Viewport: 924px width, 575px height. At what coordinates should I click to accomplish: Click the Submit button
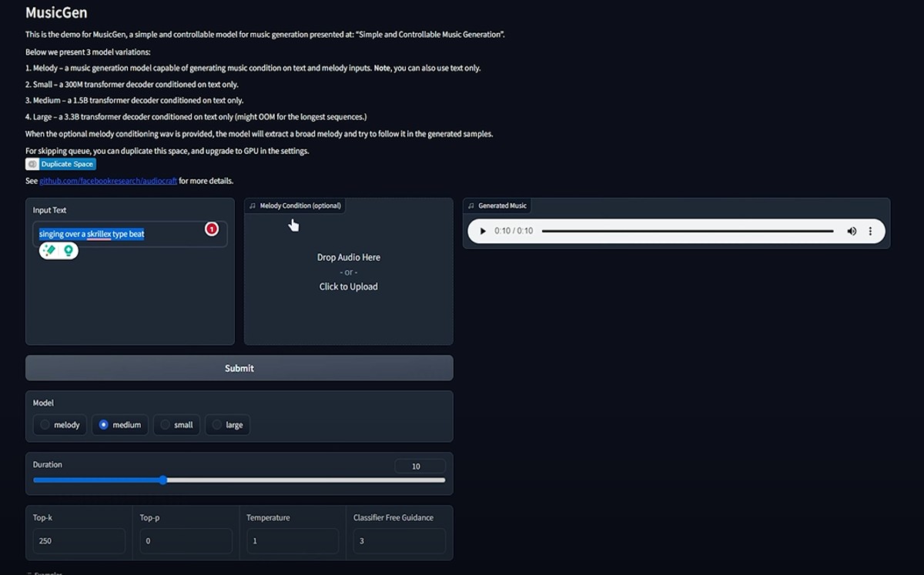click(239, 368)
